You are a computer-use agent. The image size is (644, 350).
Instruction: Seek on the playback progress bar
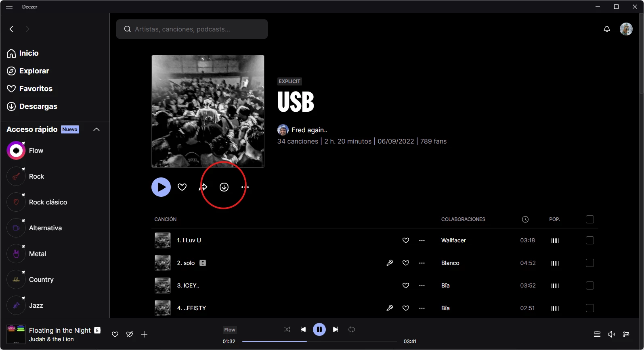tap(319, 342)
